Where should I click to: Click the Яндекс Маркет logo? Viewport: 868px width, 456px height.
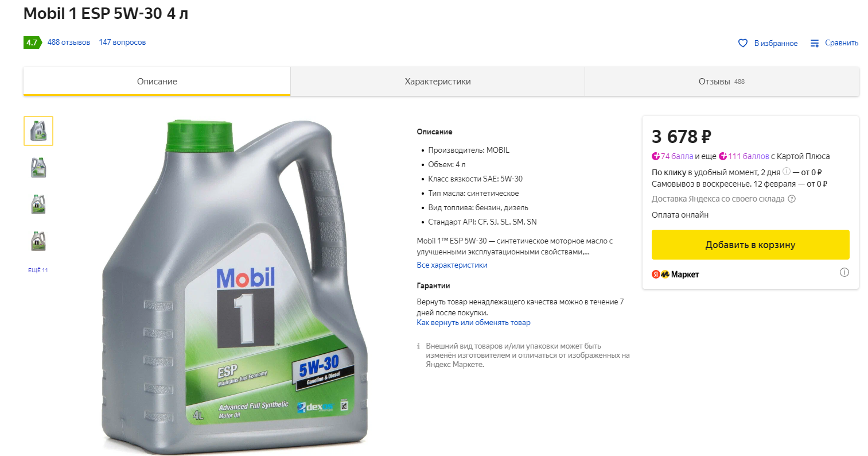tap(675, 275)
